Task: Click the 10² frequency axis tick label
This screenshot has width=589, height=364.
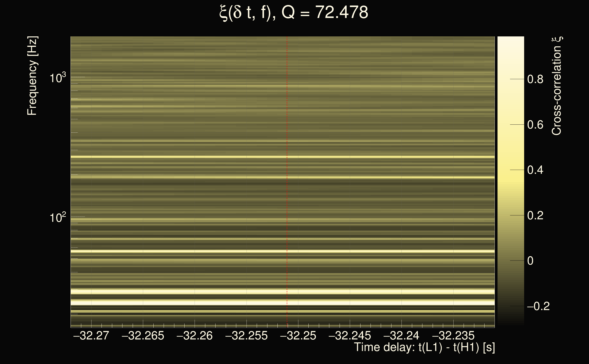Action: [x=58, y=217]
